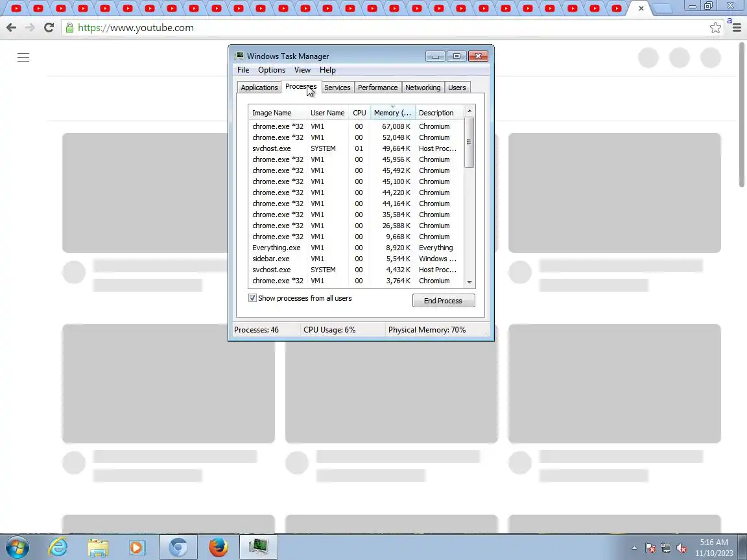Sort by the Description column header
Image resolution: width=747 pixels, height=560 pixels.
[439, 113]
